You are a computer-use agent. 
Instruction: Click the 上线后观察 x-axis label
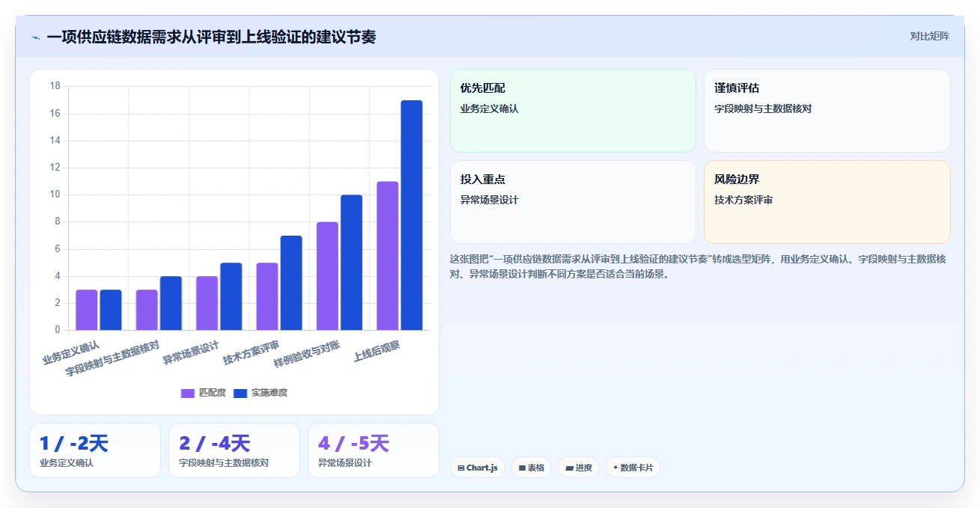tap(377, 351)
